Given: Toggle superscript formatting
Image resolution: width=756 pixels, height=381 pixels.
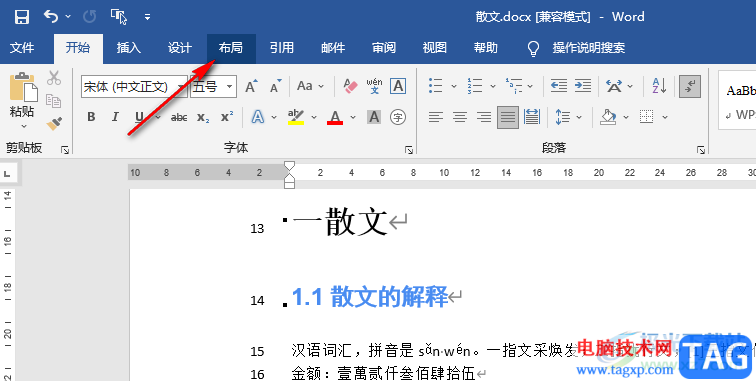Looking at the screenshot, I should (x=227, y=117).
